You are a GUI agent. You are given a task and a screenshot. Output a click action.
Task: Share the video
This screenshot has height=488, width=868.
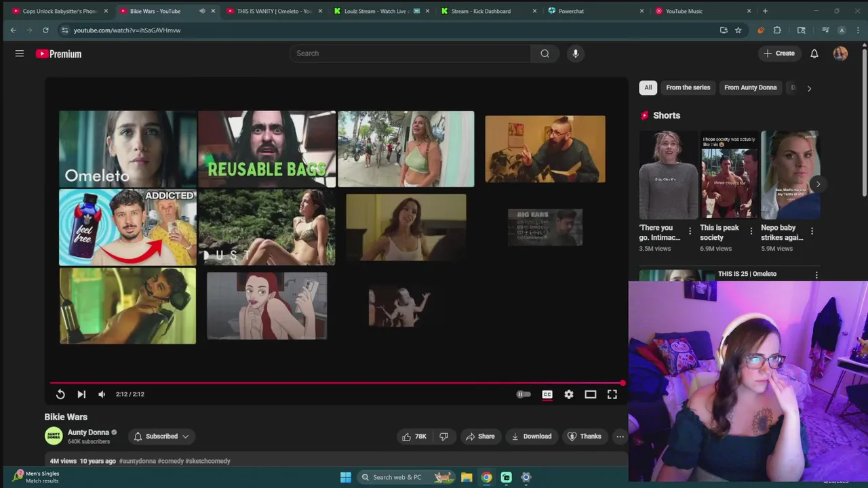point(480,436)
